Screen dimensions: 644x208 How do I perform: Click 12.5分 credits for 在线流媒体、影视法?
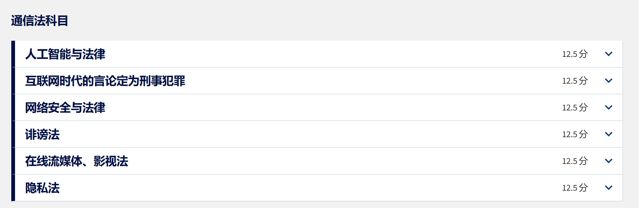[x=574, y=161]
